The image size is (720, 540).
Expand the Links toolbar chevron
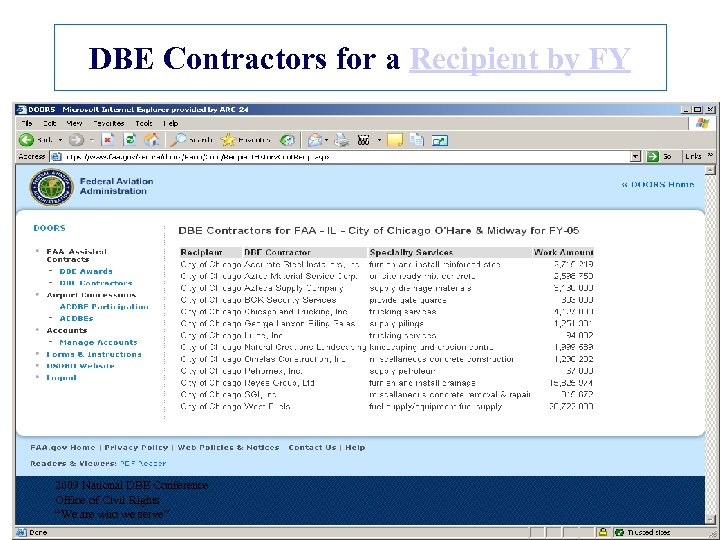tap(710, 156)
